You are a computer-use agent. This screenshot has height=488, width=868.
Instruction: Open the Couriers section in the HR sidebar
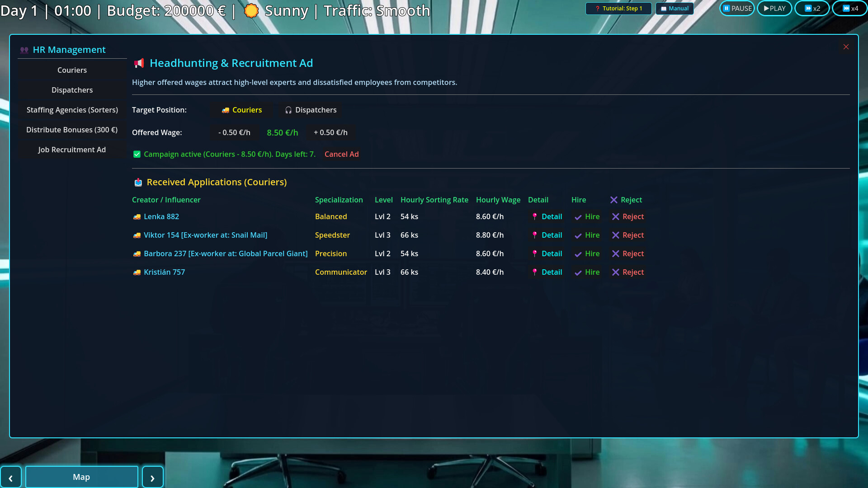[72, 70]
